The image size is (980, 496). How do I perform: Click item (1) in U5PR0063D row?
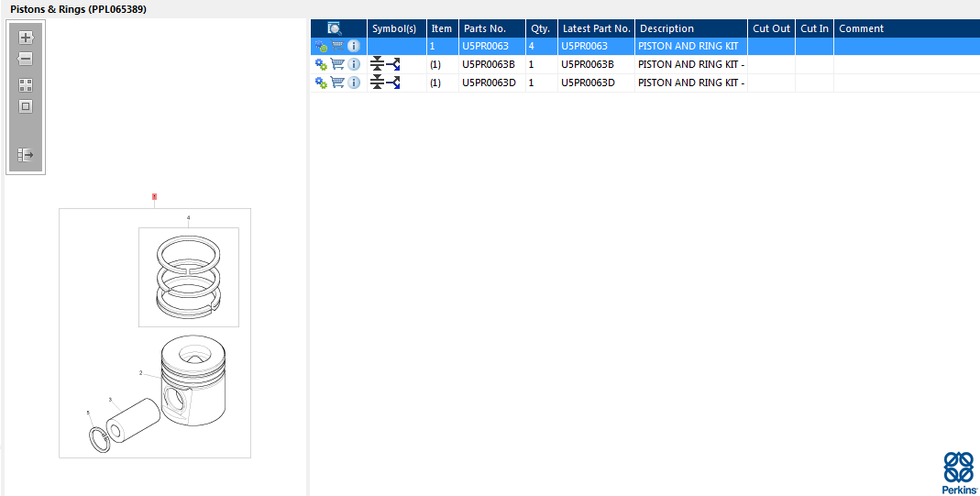(x=435, y=83)
